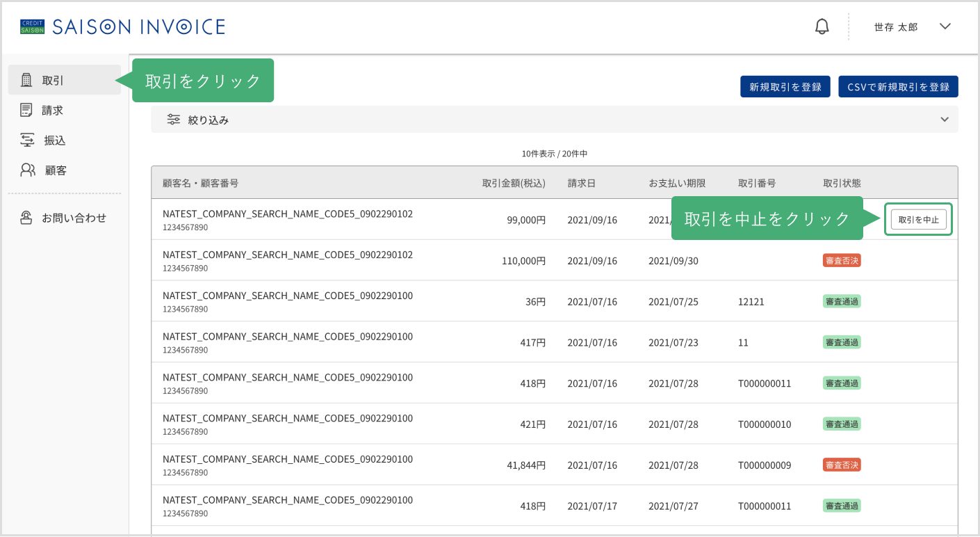This screenshot has width=980, height=537.
Task: Click the CSVで新規取引を登録 button
Action: pyautogui.click(x=898, y=87)
